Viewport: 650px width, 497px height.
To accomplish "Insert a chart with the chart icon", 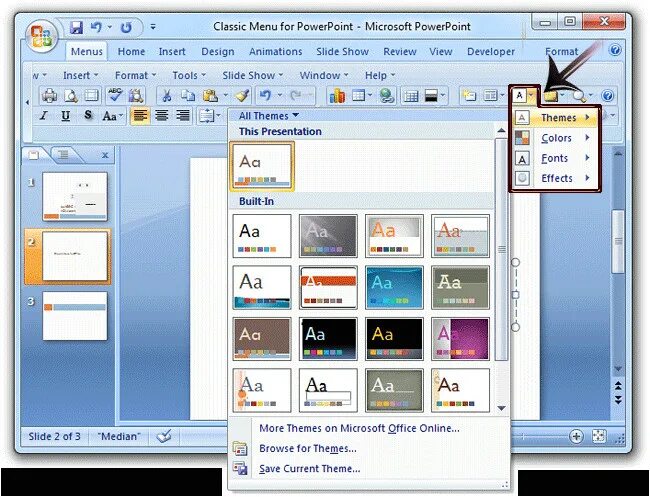I will click(337, 96).
